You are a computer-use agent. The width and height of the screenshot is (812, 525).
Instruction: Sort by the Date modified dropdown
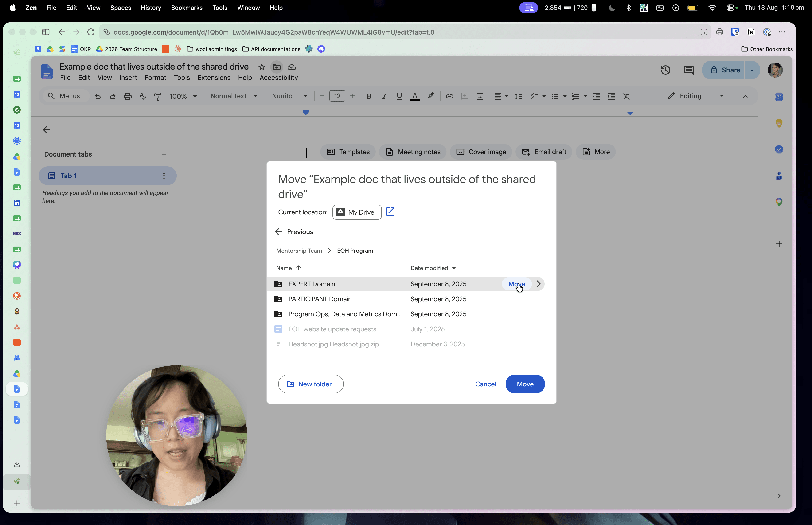tap(433, 268)
